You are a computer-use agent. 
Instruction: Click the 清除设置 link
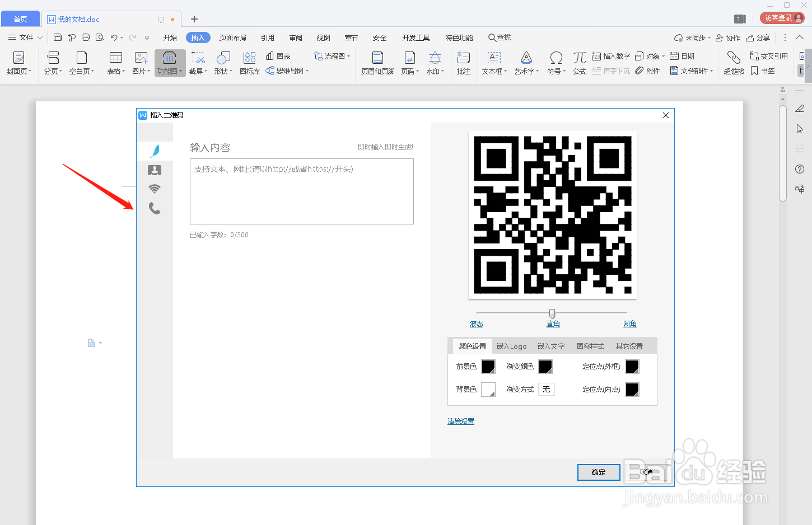click(461, 421)
